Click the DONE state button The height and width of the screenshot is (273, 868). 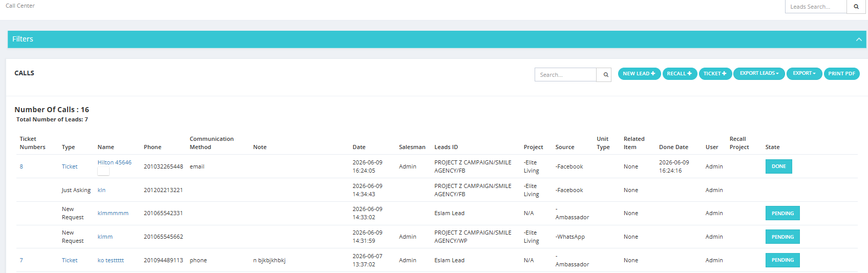coord(779,166)
